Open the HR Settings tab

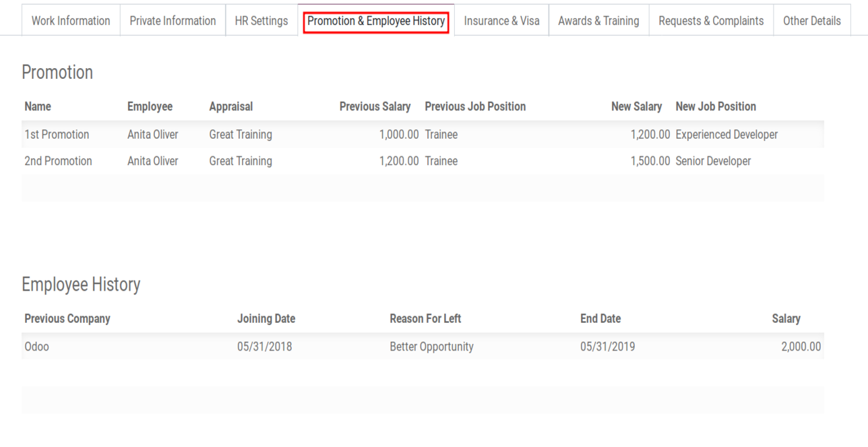pos(261,21)
